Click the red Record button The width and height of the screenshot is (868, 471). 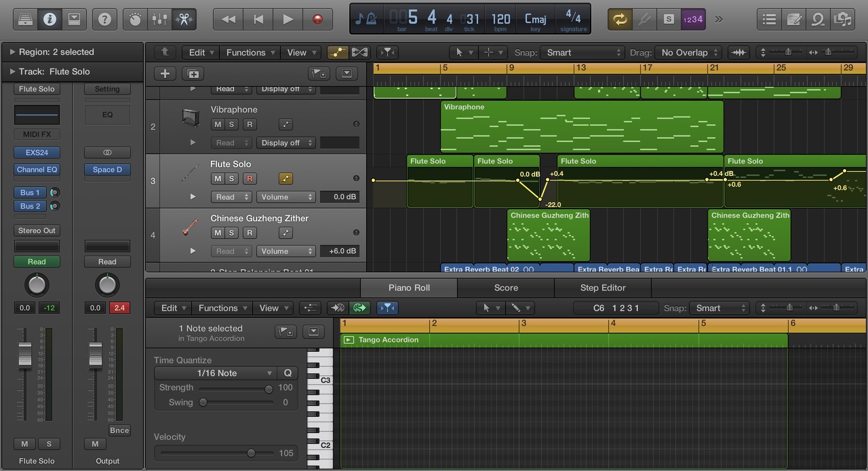pyautogui.click(x=318, y=20)
